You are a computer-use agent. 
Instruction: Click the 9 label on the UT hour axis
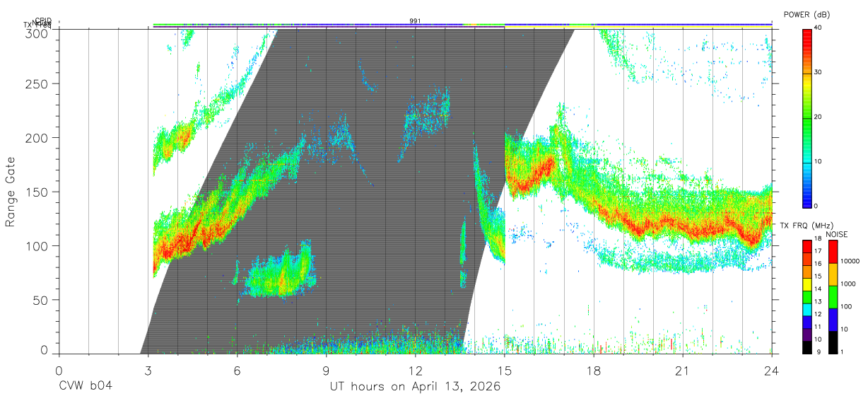click(326, 370)
